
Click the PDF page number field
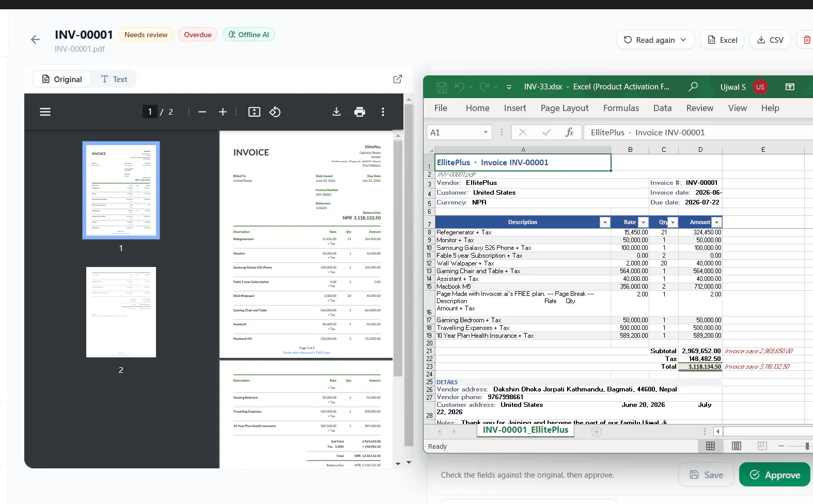coord(150,112)
